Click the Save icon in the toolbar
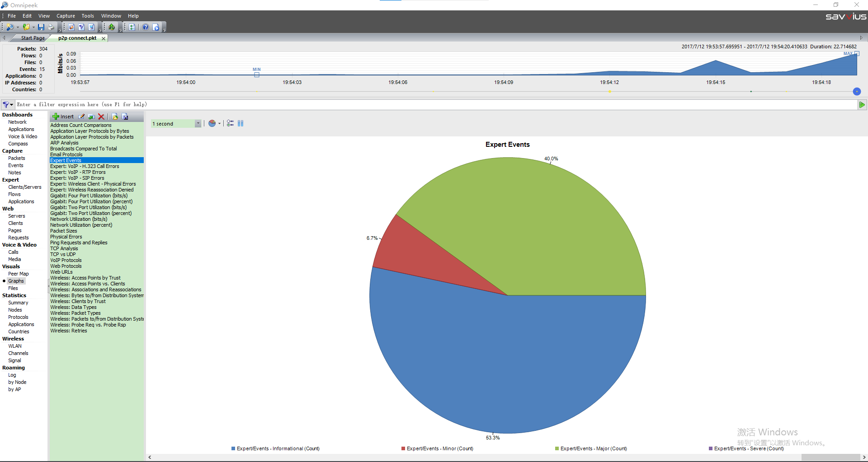The width and height of the screenshot is (868, 462). pyautogui.click(x=41, y=27)
